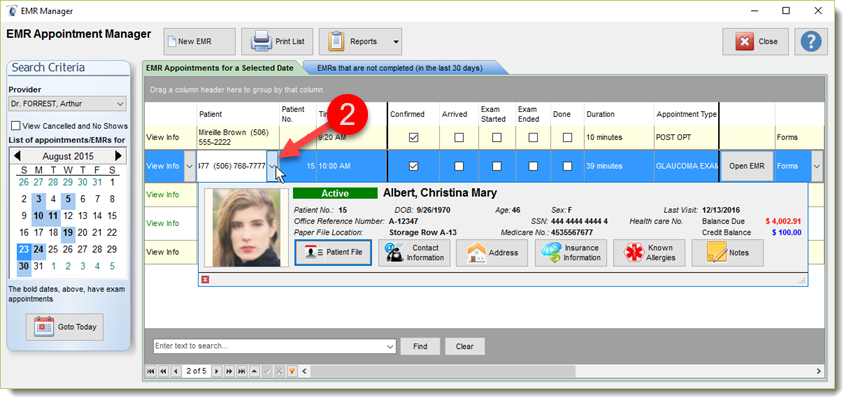Click Forms in the POST OPT row
The image size is (850, 404).
coord(787,138)
